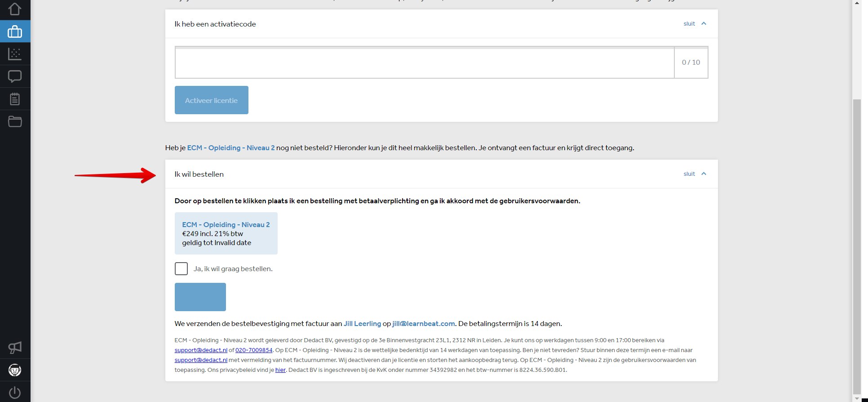Click the 'Ik heb een activatiecode' heading
868x402 pixels.
[x=215, y=24]
